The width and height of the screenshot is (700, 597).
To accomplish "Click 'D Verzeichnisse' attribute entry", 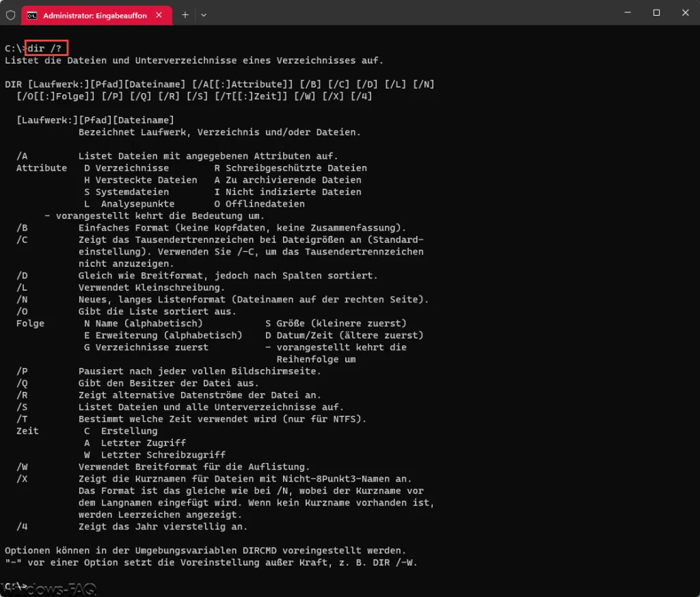I will (x=126, y=168).
